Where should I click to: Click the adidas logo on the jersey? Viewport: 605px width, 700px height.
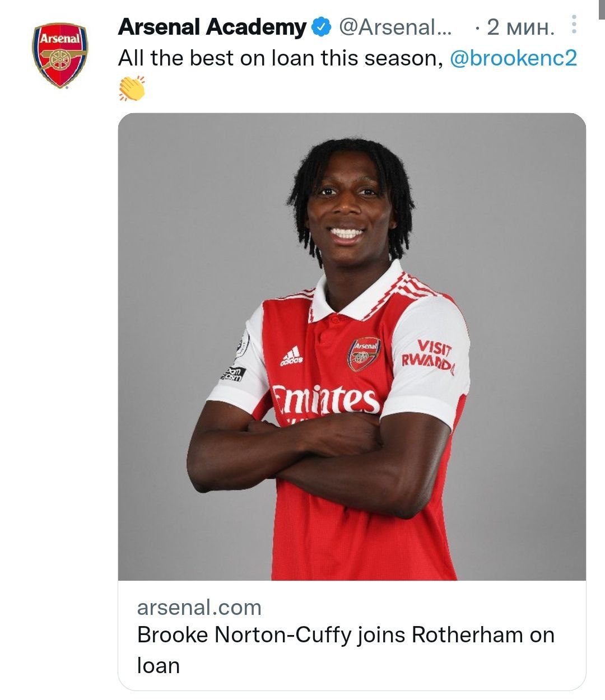[291, 355]
